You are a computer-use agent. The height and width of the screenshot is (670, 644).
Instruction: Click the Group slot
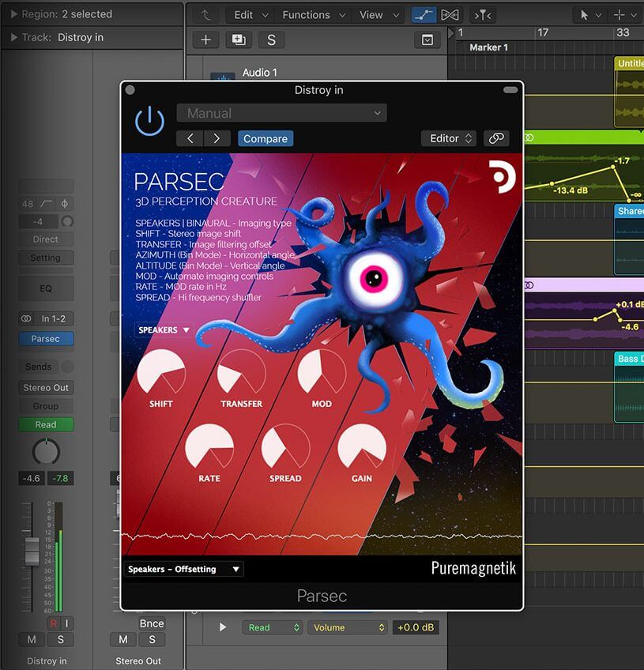click(x=46, y=406)
